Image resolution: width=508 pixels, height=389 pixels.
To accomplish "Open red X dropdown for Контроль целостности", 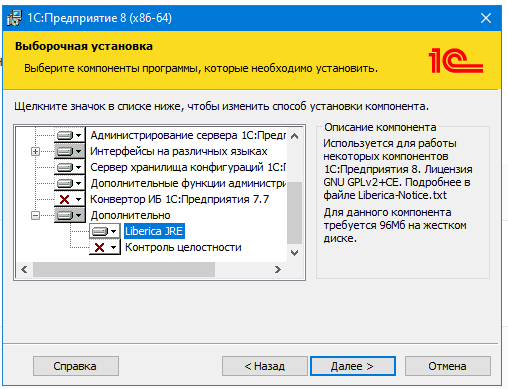I will point(104,247).
